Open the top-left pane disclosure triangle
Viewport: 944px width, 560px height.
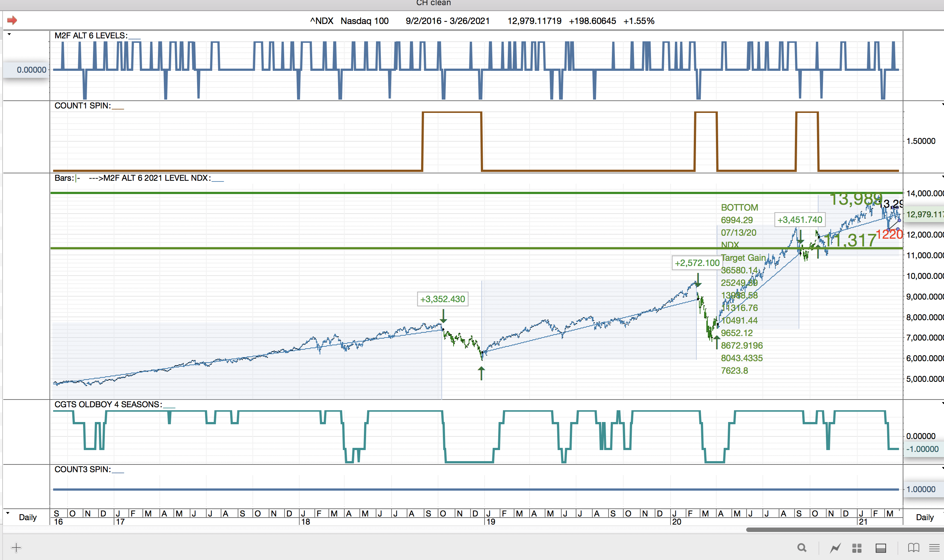[9, 34]
